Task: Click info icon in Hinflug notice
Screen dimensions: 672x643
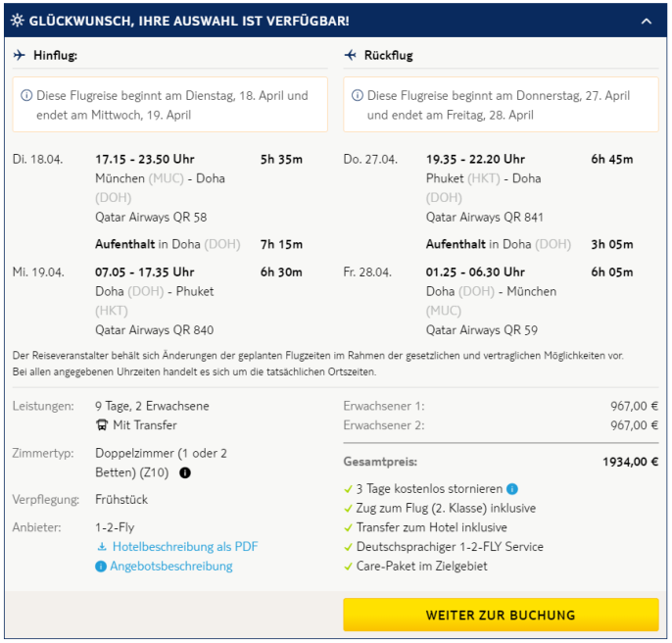Action: 27,96
